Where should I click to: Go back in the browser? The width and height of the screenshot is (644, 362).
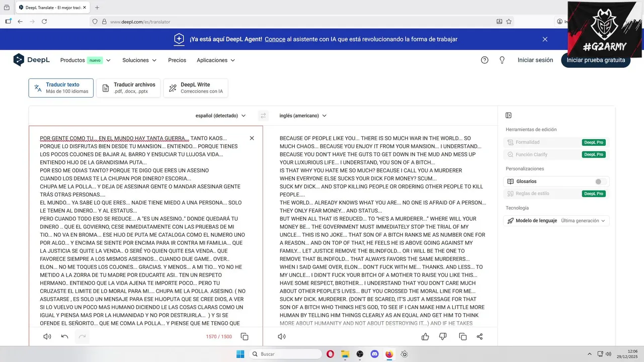(20, 22)
